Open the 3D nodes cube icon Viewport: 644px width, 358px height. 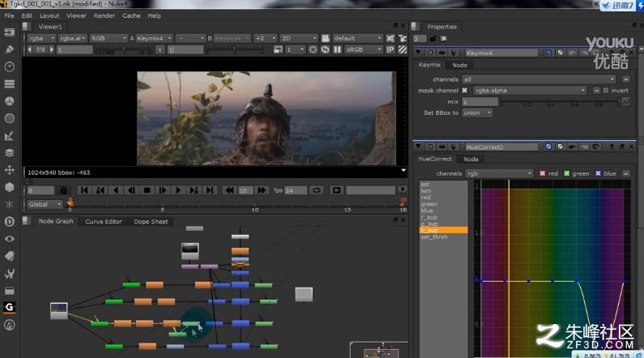pyautogui.click(x=9, y=187)
